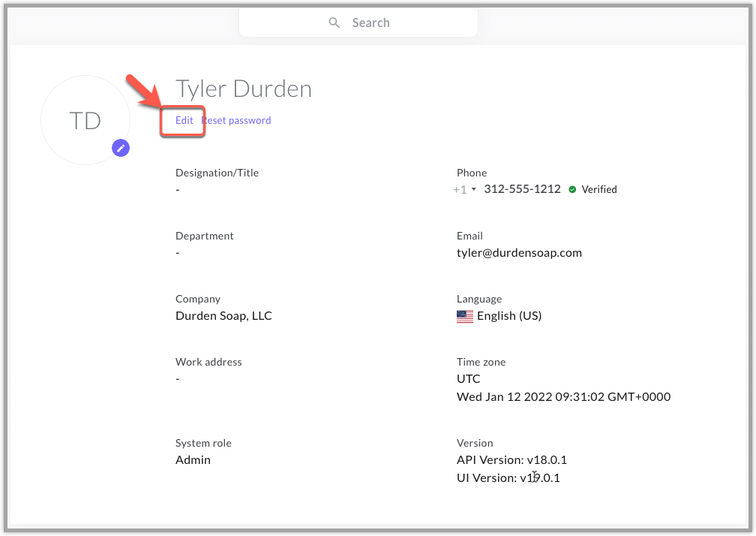The height and width of the screenshot is (536, 756).
Task: Click the Admin system role text
Action: [x=193, y=459]
